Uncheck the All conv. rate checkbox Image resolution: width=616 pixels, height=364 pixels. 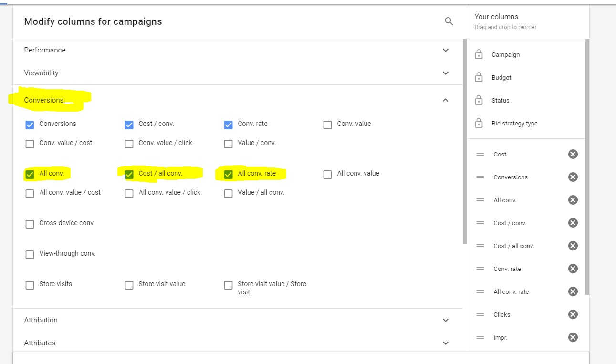click(228, 174)
